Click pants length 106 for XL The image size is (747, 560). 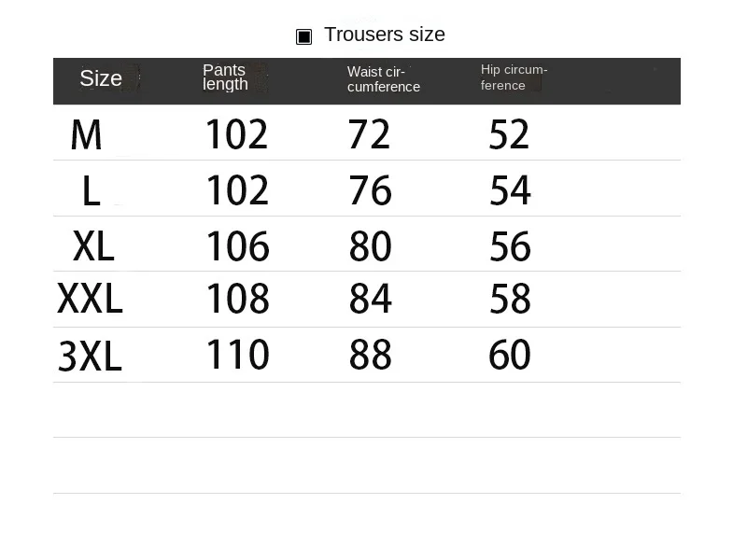pos(238,246)
